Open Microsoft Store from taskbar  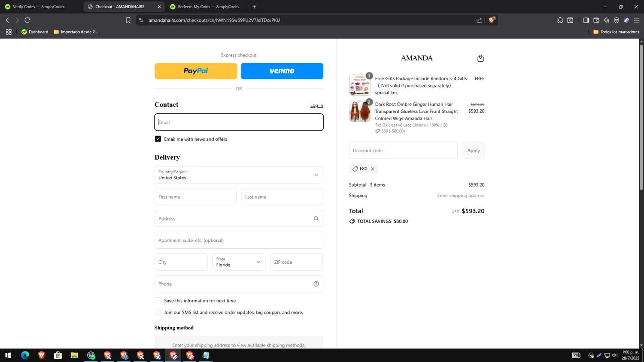click(58, 355)
